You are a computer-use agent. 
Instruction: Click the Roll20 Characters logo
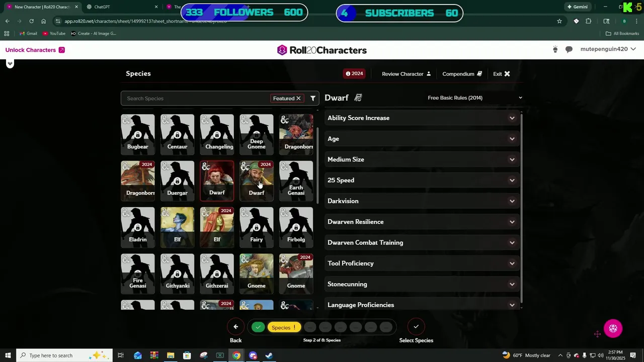pos(322,50)
